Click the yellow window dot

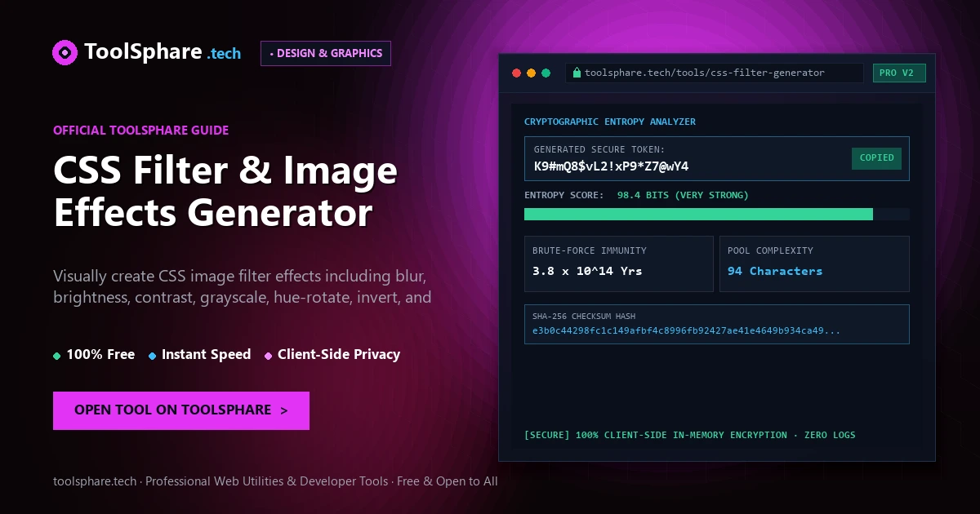pyautogui.click(x=531, y=73)
